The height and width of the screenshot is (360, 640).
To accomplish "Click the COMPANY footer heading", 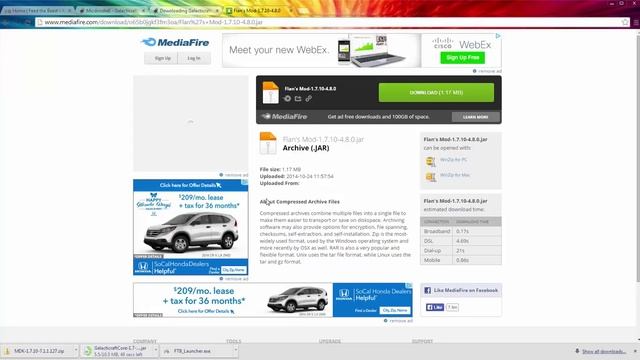I will (145, 341).
